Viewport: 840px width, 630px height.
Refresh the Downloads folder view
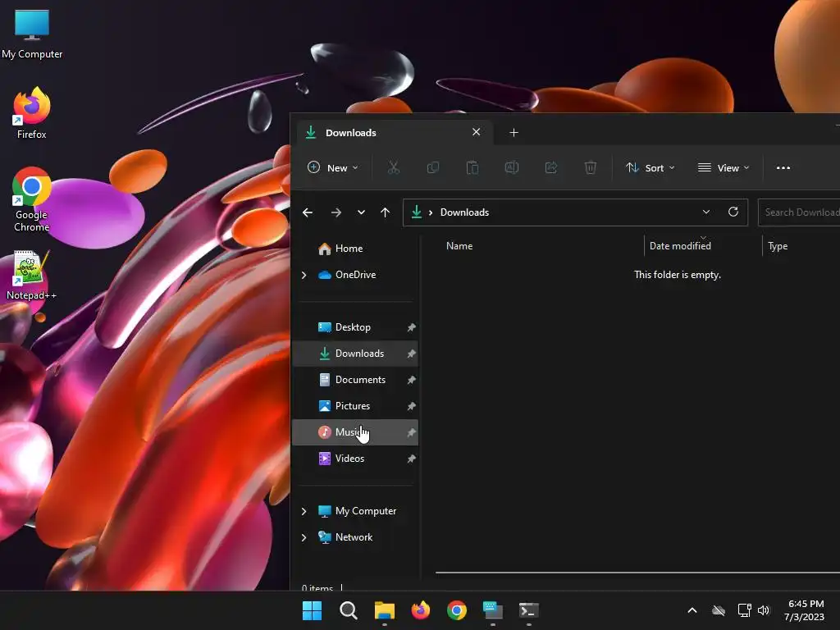pyautogui.click(x=733, y=212)
